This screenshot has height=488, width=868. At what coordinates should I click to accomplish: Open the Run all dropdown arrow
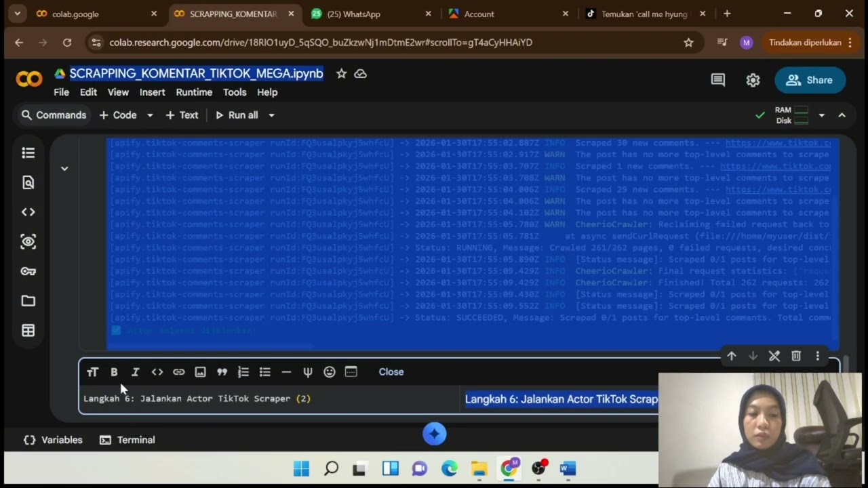click(271, 115)
